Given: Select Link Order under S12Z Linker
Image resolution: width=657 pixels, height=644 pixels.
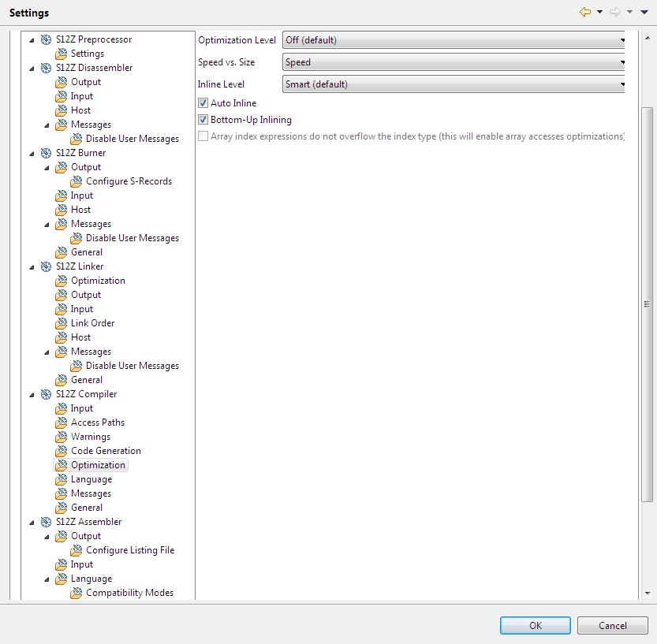Looking at the screenshot, I should 92,323.
